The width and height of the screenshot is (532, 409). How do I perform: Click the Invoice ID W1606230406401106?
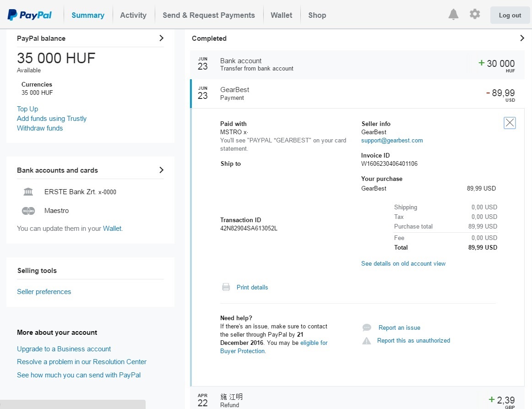[389, 164]
